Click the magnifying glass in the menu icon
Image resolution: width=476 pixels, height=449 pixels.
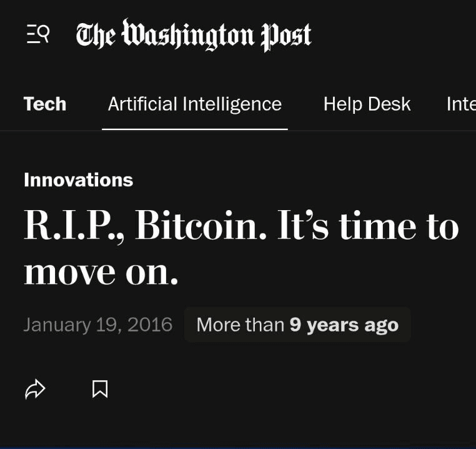click(44, 33)
